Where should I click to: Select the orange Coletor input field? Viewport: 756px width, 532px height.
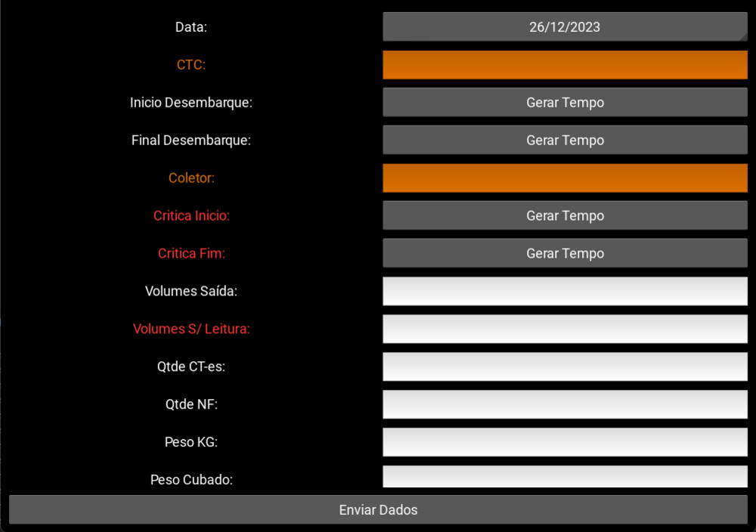(x=565, y=178)
